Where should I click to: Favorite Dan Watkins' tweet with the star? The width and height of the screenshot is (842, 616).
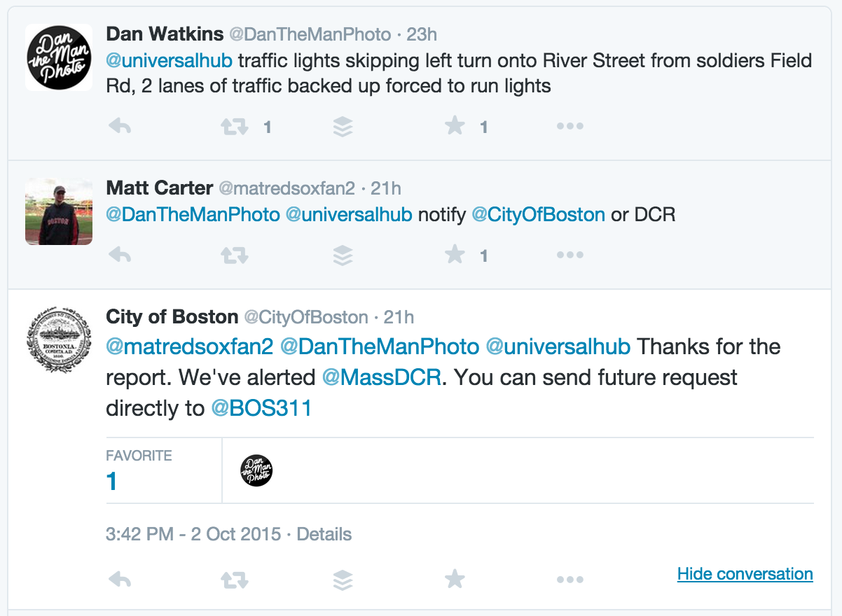(455, 126)
